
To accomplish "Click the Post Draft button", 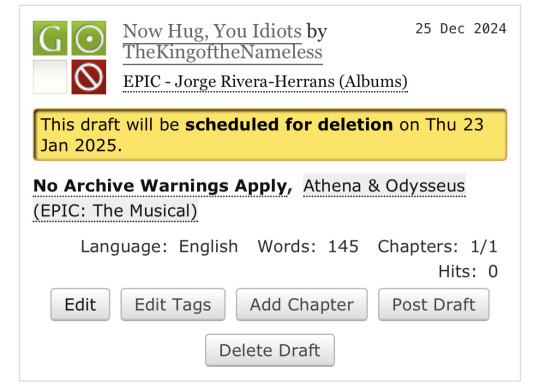I will click(x=434, y=305).
